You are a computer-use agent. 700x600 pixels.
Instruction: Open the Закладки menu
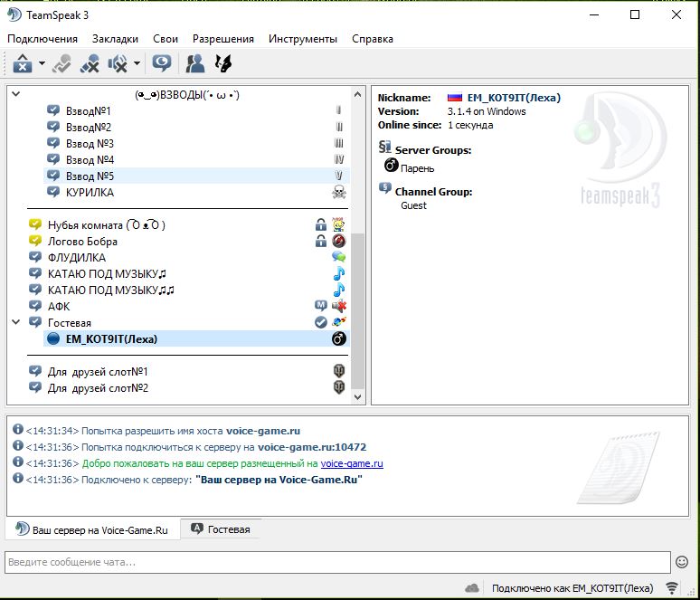pyautogui.click(x=115, y=39)
